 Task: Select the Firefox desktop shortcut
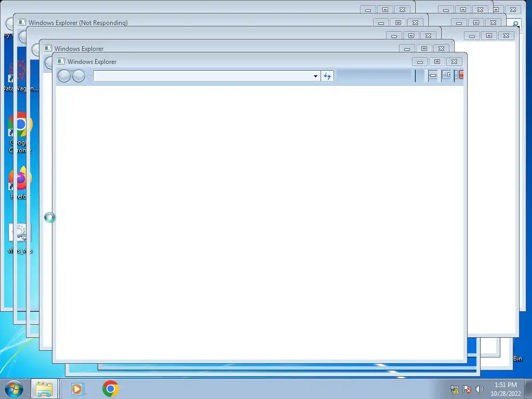(x=20, y=183)
